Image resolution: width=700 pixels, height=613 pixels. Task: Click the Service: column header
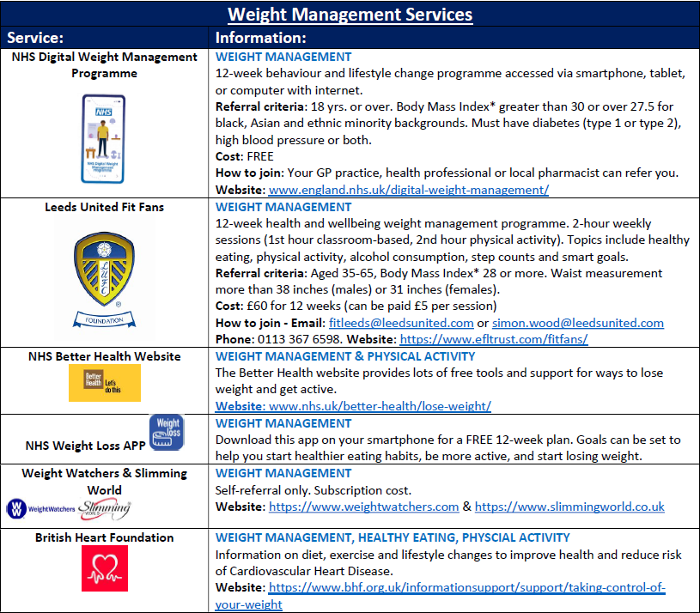[35, 38]
